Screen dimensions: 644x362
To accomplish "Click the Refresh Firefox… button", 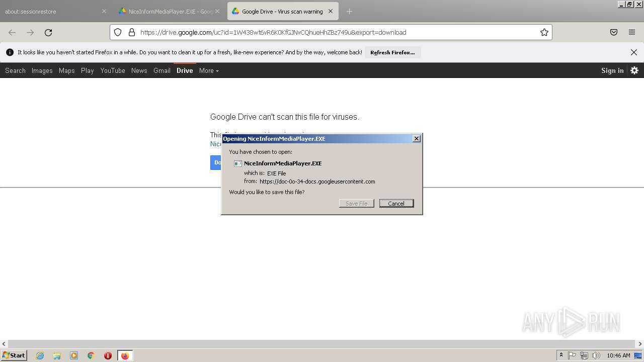I will (x=392, y=52).
